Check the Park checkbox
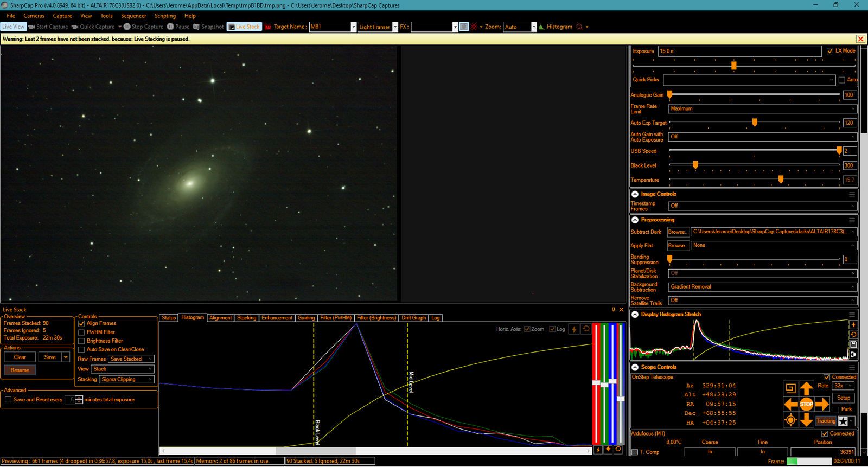 (x=836, y=410)
